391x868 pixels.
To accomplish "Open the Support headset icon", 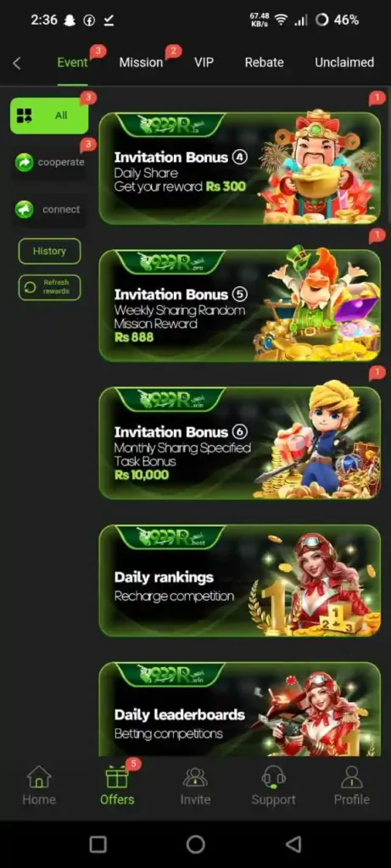I will click(x=274, y=776).
